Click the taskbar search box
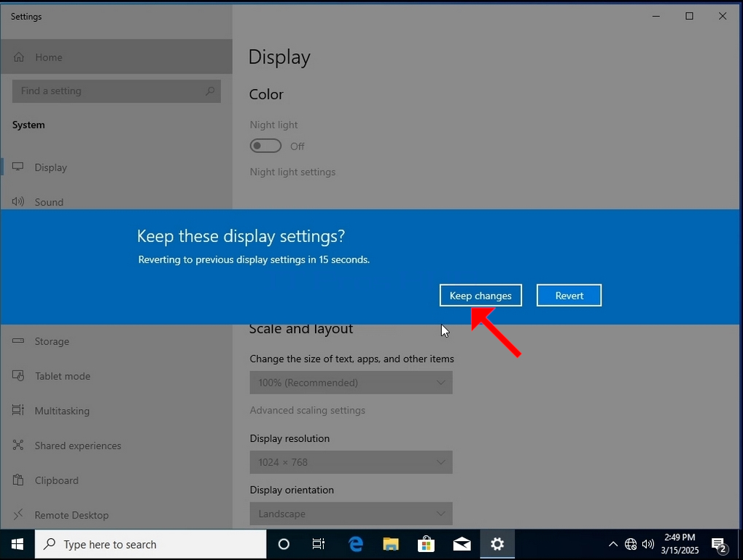Viewport: 743px width, 560px height. (x=151, y=545)
